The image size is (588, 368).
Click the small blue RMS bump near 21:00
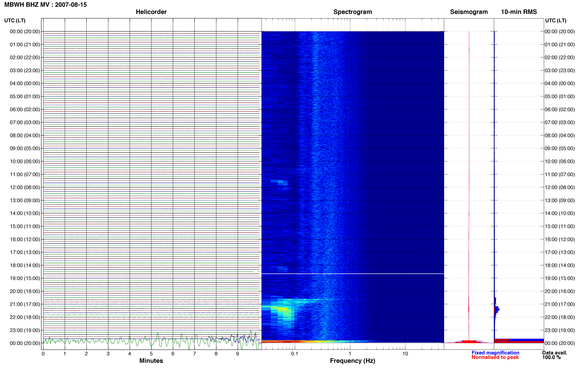pyautogui.click(x=496, y=309)
